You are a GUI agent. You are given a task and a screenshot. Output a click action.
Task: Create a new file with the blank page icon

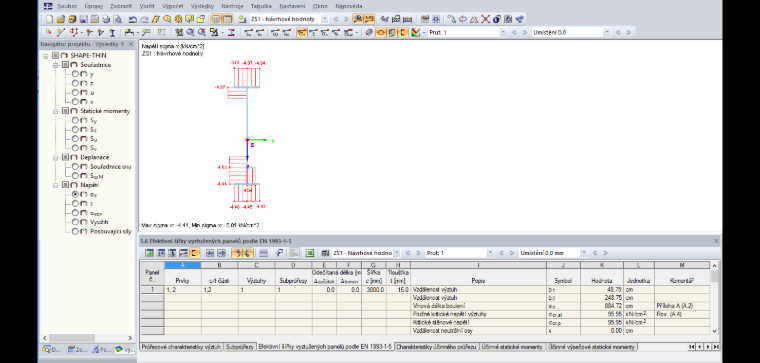pyautogui.click(x=49, y=19)
